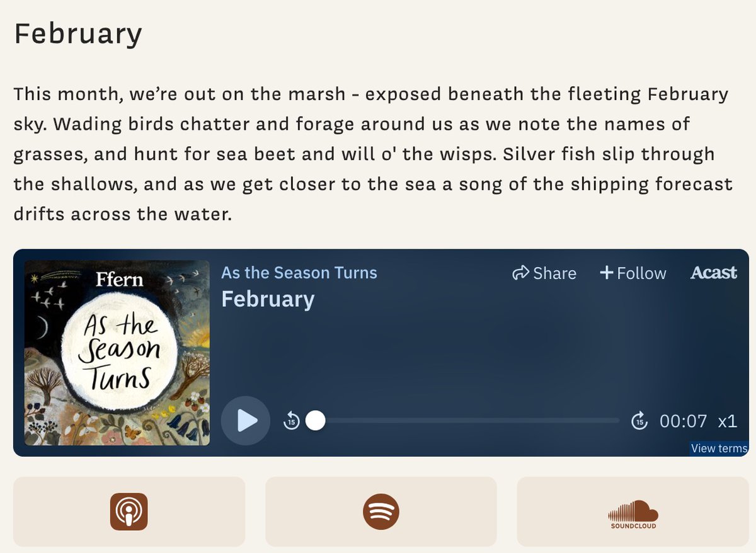Click the February page heading
Screen dimensions: 756x553
78,34
